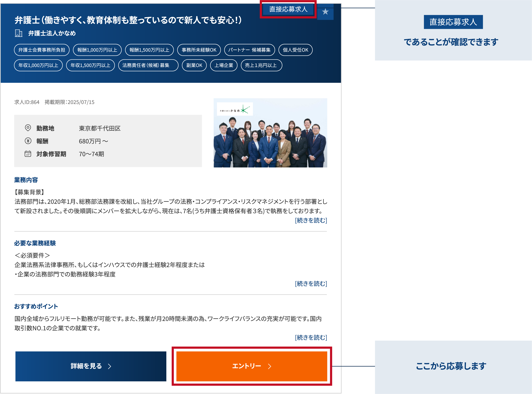The height and width of the screenshot is (394, 532).
Task: Select the 弁護士会費事務所負担 tag
Action: (x=42, y=50)
